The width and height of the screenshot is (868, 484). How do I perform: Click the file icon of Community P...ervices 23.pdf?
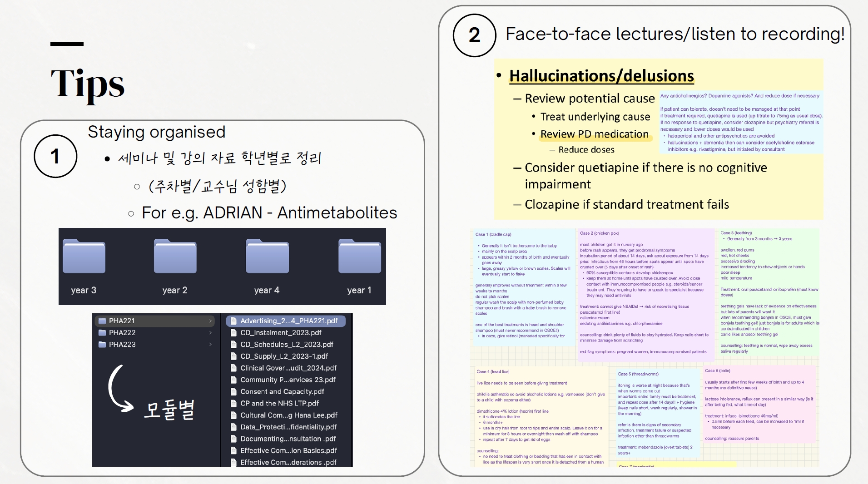[x=233, y=380]
